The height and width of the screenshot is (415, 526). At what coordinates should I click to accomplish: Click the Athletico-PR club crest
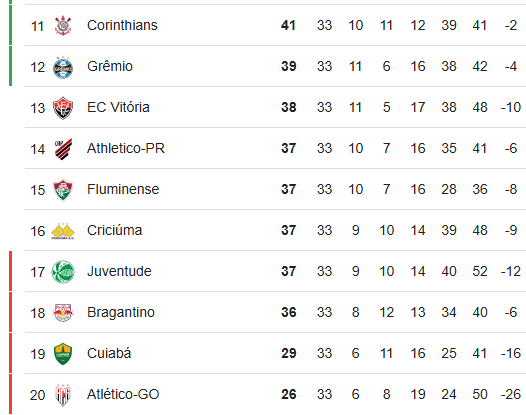point(63,149)
